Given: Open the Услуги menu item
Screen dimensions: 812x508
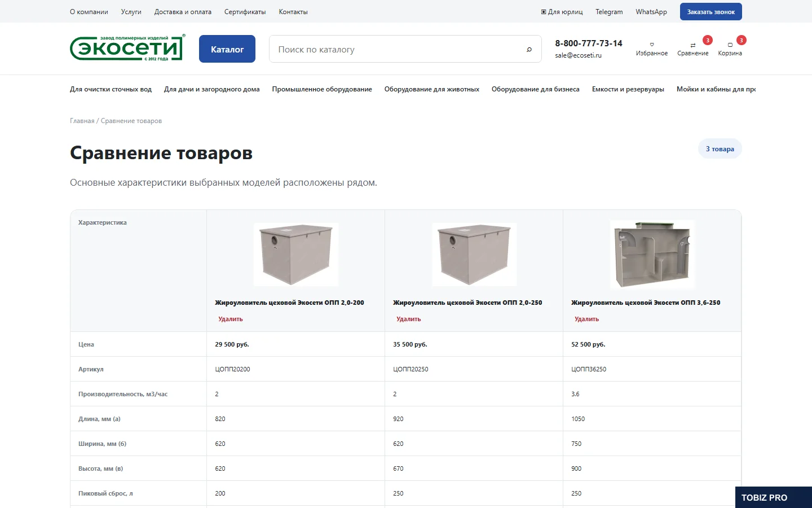Looking at the screenshot, I should [x=131, y=12].
